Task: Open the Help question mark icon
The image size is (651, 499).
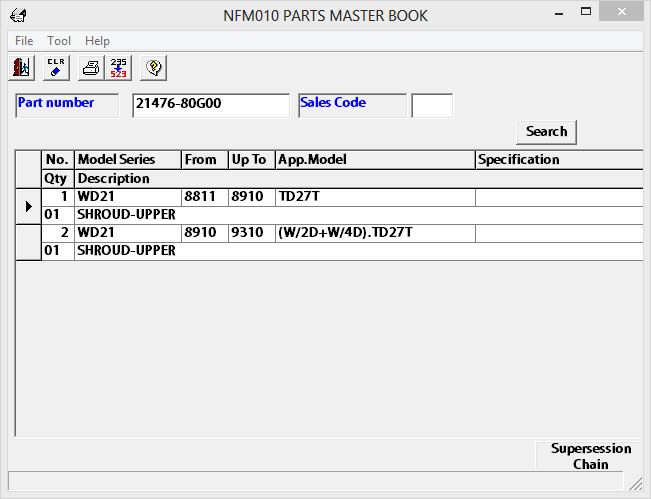Action: point(154,68)
